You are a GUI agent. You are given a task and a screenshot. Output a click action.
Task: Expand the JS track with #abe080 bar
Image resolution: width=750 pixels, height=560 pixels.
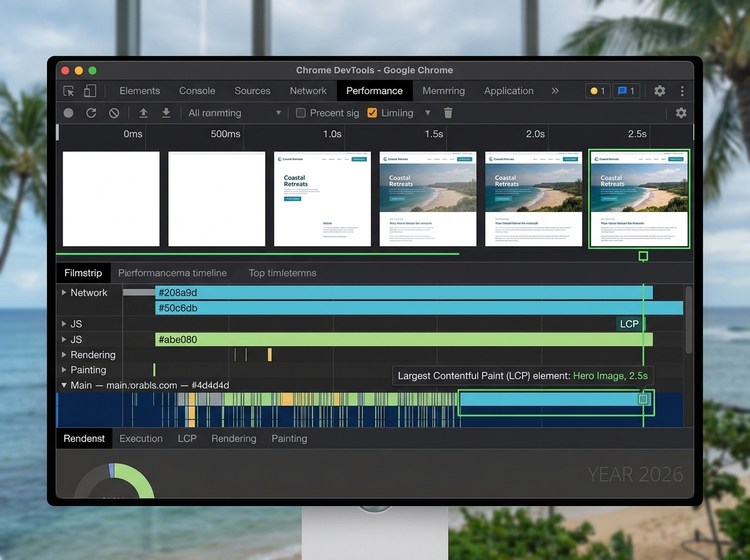(64, 339)
